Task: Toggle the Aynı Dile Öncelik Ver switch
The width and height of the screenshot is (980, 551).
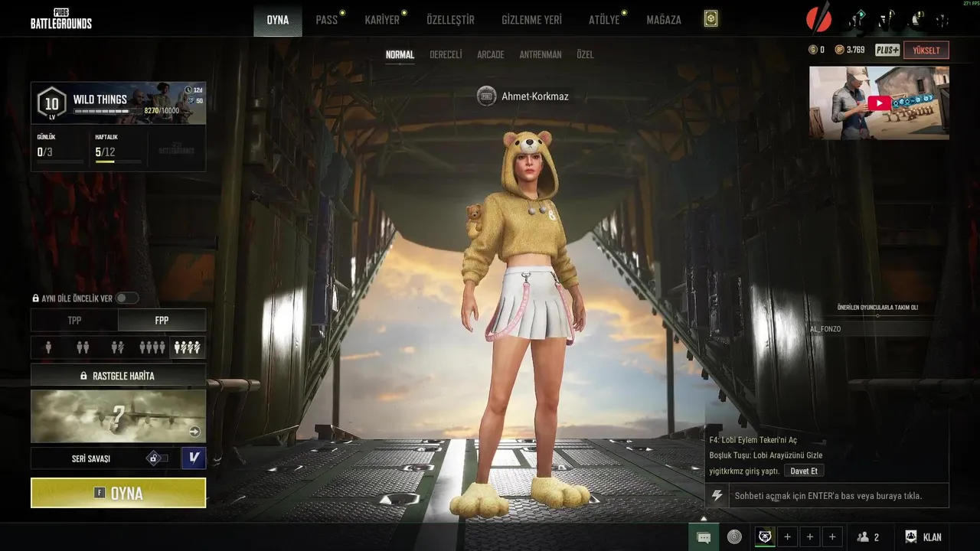Action: click(x=127, y=298)
